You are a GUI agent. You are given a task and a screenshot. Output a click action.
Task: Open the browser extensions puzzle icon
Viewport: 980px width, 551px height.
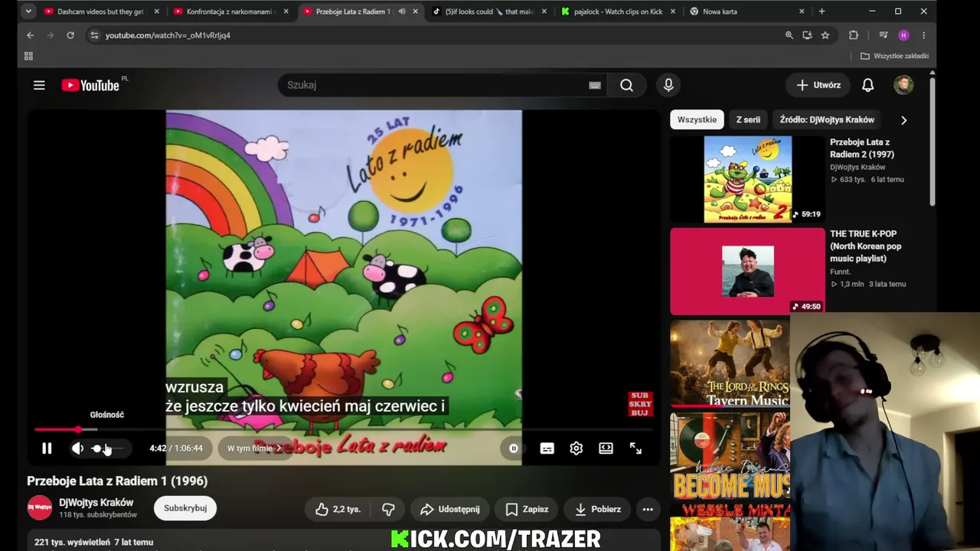click(x=854, y=35)
